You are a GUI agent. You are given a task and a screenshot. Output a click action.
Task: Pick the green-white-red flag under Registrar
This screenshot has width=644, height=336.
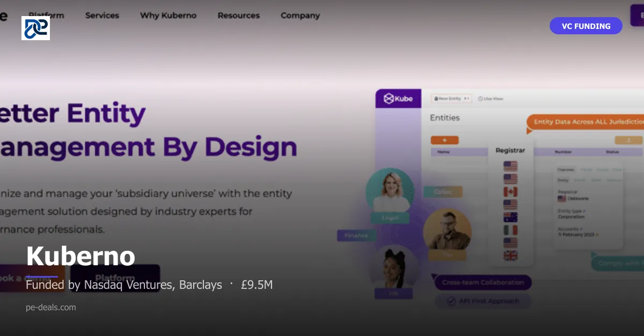(x=510, y=230)
